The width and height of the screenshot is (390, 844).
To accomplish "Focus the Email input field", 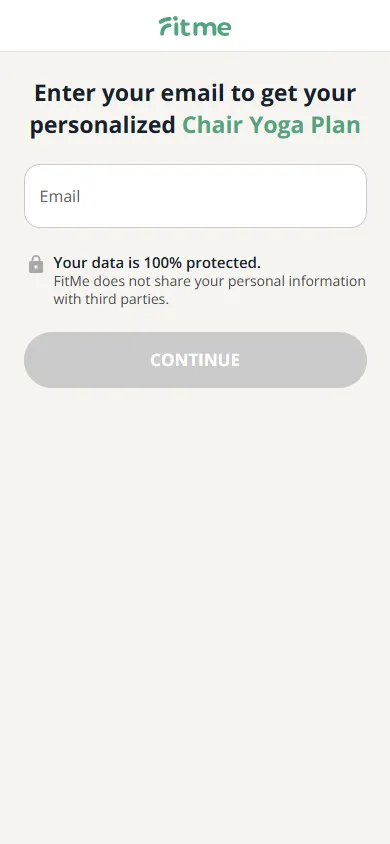I will (195, 196).
